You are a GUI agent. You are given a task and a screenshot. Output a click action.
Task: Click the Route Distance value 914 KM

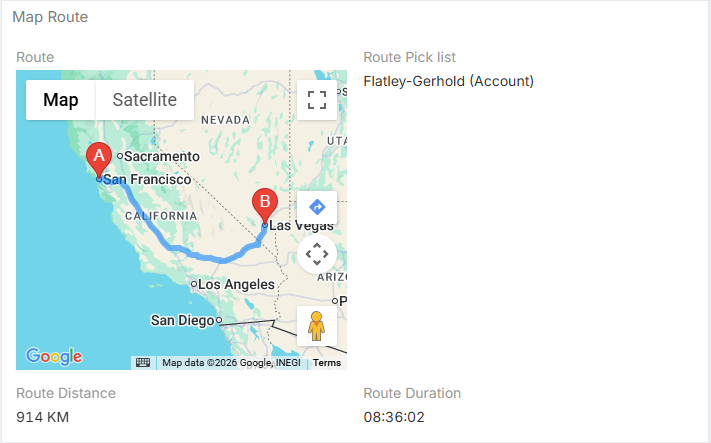pos(43,416)
